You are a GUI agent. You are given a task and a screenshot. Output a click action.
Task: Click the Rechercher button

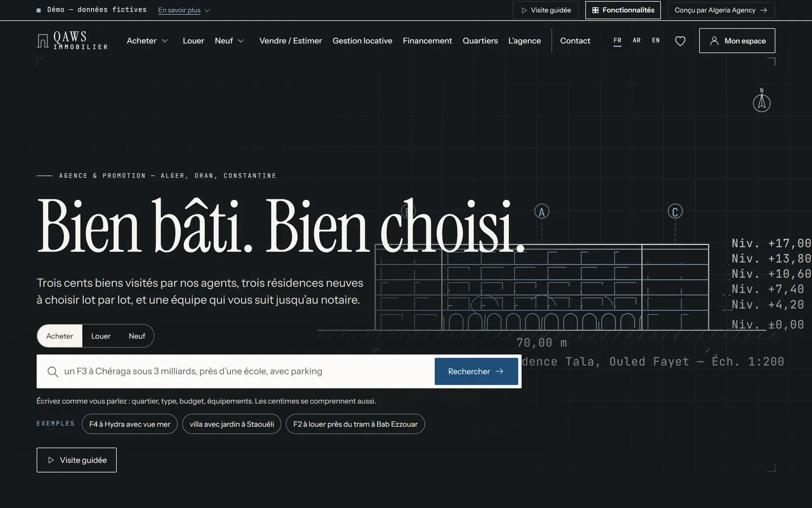(x=476, y=371)
